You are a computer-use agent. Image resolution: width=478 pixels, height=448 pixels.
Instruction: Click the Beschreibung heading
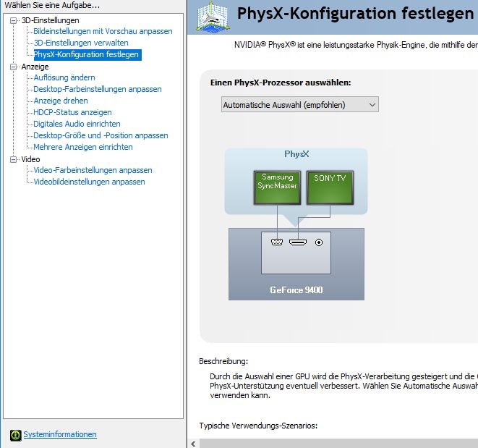click(223, 361)
